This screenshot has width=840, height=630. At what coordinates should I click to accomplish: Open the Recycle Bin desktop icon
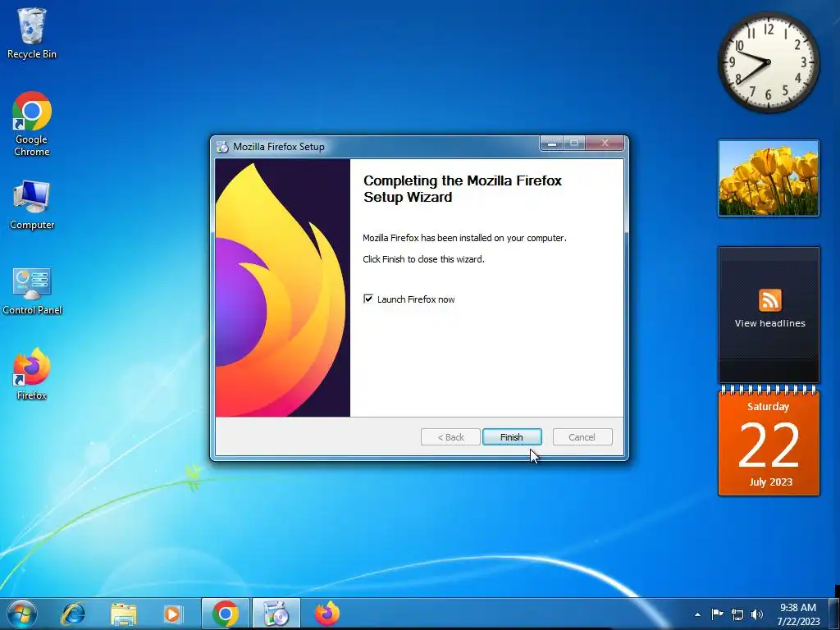32,33
